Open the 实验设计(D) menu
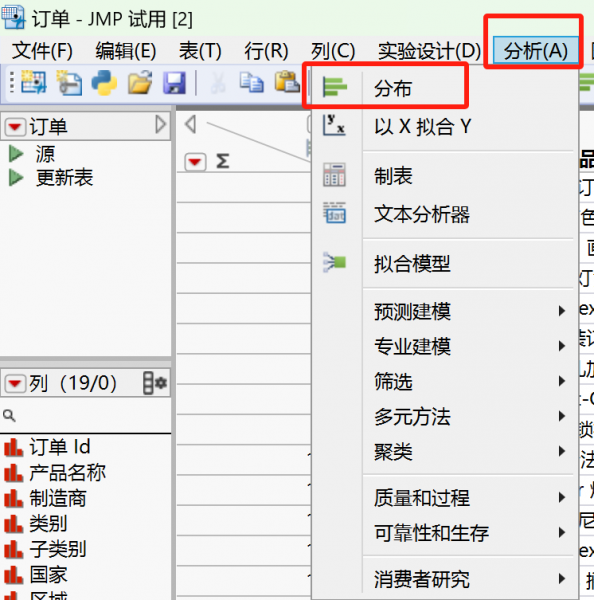This screenshot has height=600, width=594. [429, 51]
